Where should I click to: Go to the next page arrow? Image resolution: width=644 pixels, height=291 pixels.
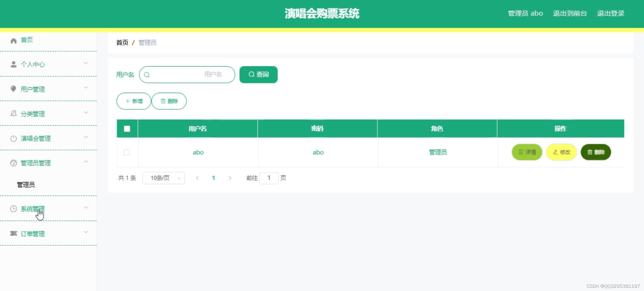[230, 178]
